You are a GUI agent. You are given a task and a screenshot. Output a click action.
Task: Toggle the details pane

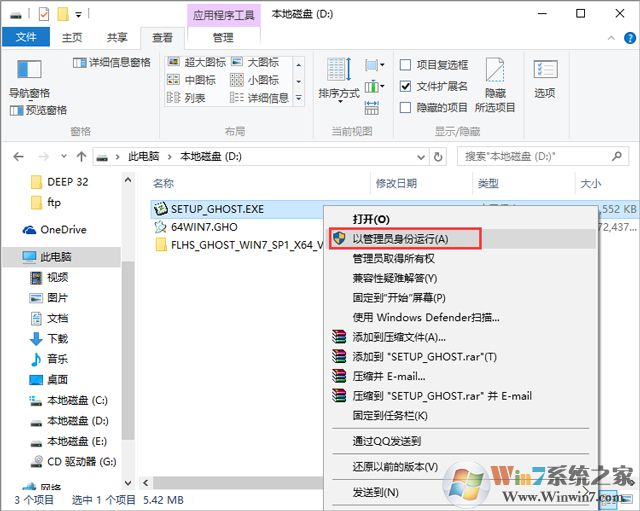(x=112, y=62)
